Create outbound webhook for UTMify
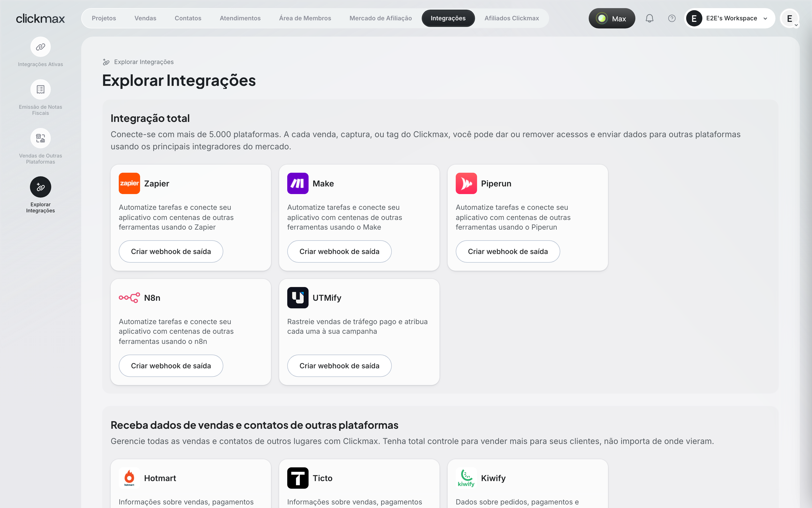Viewport: 812px width, 508px height. coord(339,366)
